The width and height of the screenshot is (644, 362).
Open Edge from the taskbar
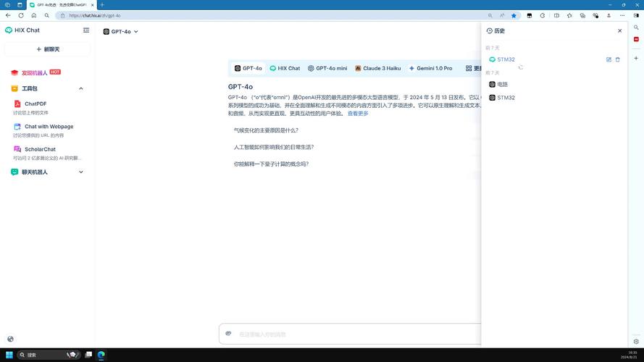pyautogui.click(x=101, y=355)
